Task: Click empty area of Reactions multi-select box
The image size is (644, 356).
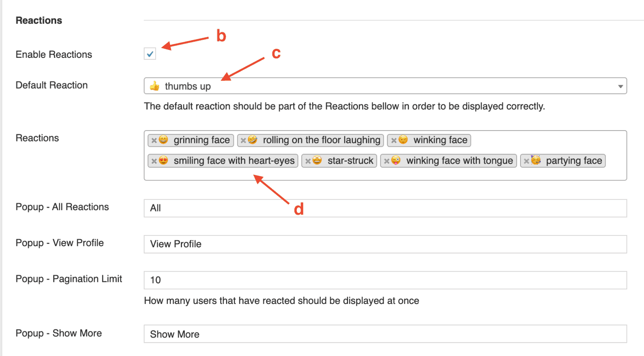Action: pyautogui.click(x=385, y=173)
